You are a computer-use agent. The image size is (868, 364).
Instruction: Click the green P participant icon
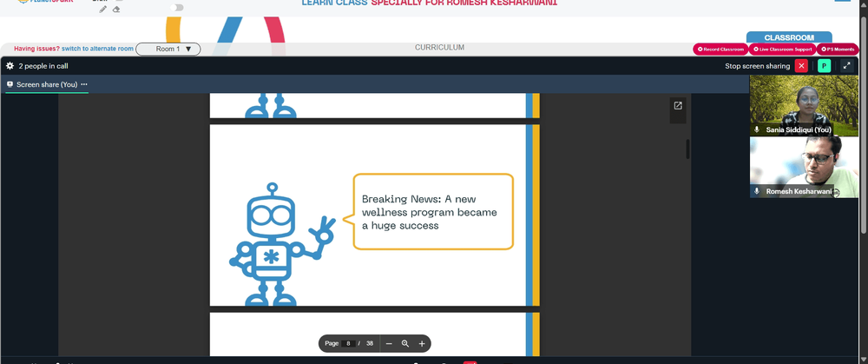[825, 66]
